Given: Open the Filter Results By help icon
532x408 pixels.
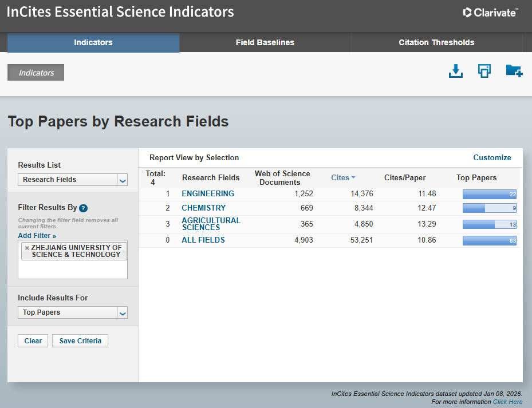Looking at the screenshot, I should [x=83, y=208].
